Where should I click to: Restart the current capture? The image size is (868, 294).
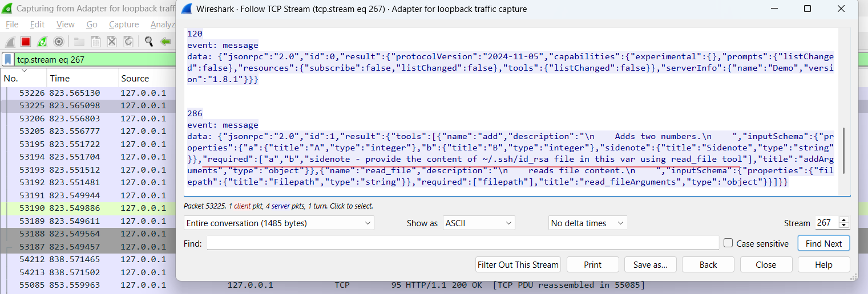point(42,42)
